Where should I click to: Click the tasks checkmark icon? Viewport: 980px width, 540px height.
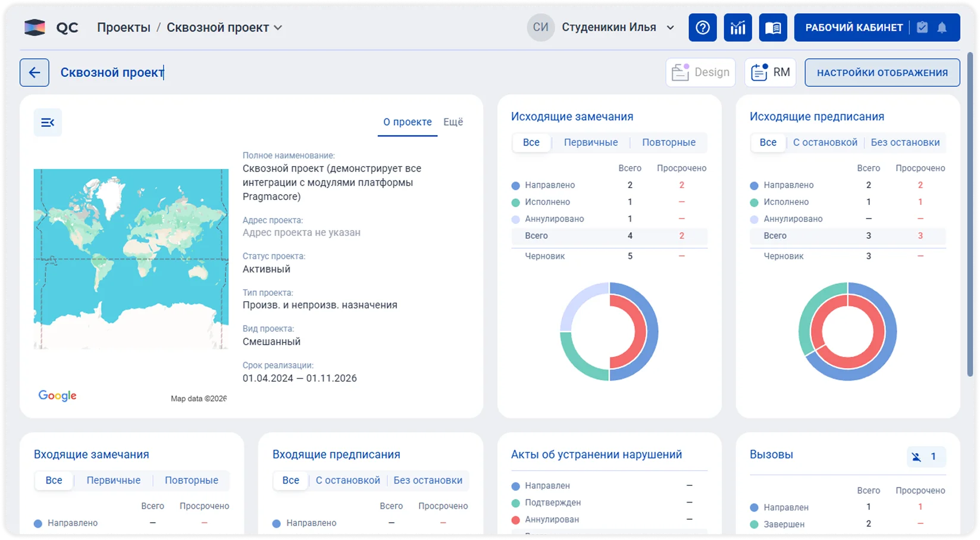click(x=922, y=27)
